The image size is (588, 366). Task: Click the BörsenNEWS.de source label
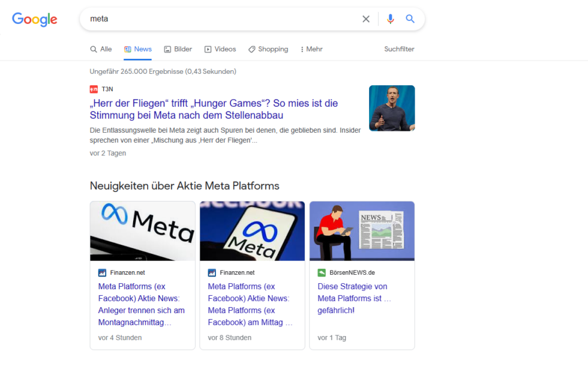tap(352, 272)
